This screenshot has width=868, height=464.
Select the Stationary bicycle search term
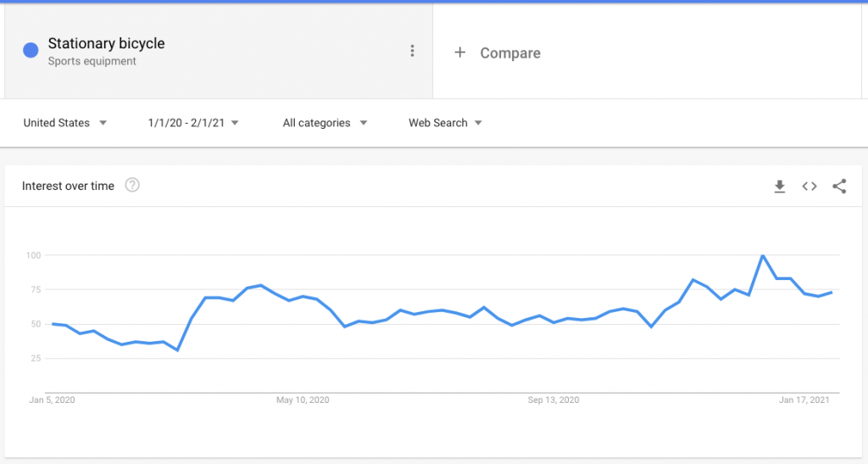click(x=106, y=43)
